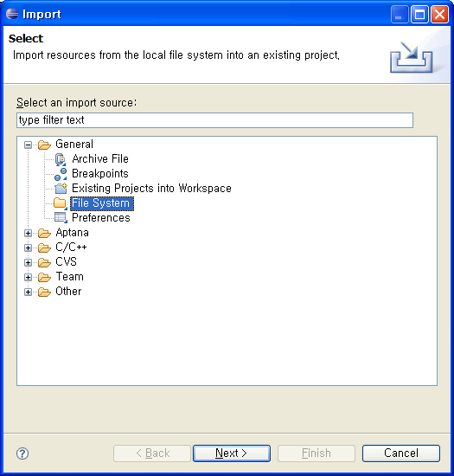Select the Preferences import source
Image resolution: width=454 pixels, height=476 pixels.
[101, 217]
